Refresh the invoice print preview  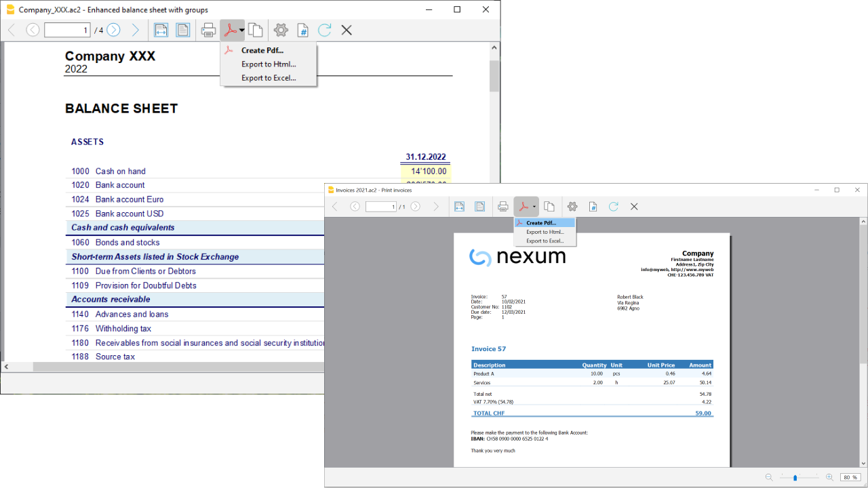pos(614,207)
